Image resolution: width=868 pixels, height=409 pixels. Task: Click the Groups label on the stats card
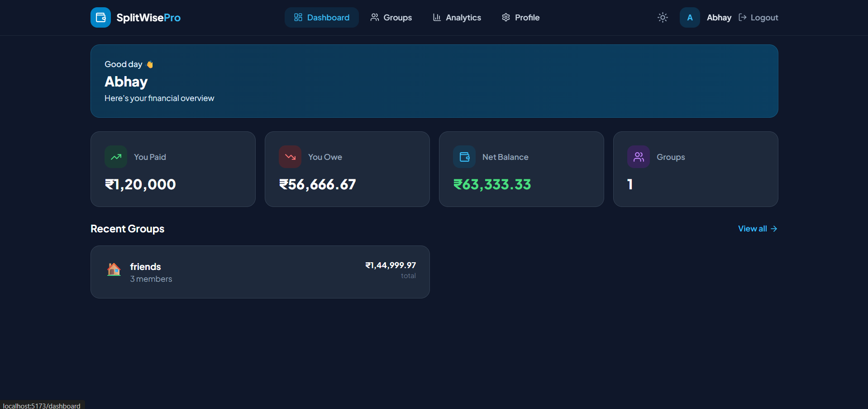tap(671, 157)
